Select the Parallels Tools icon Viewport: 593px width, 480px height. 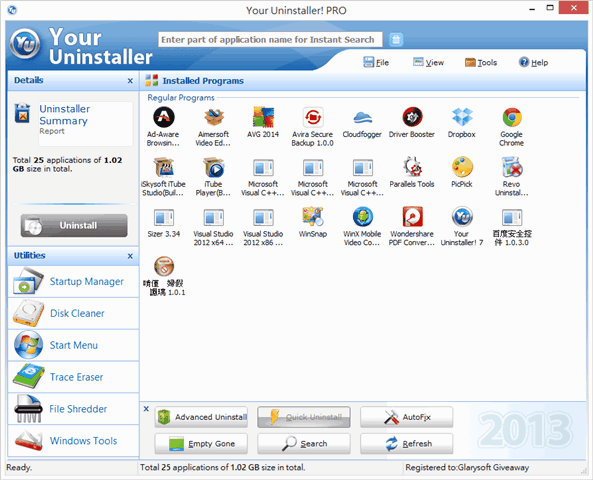coord(412,167)
